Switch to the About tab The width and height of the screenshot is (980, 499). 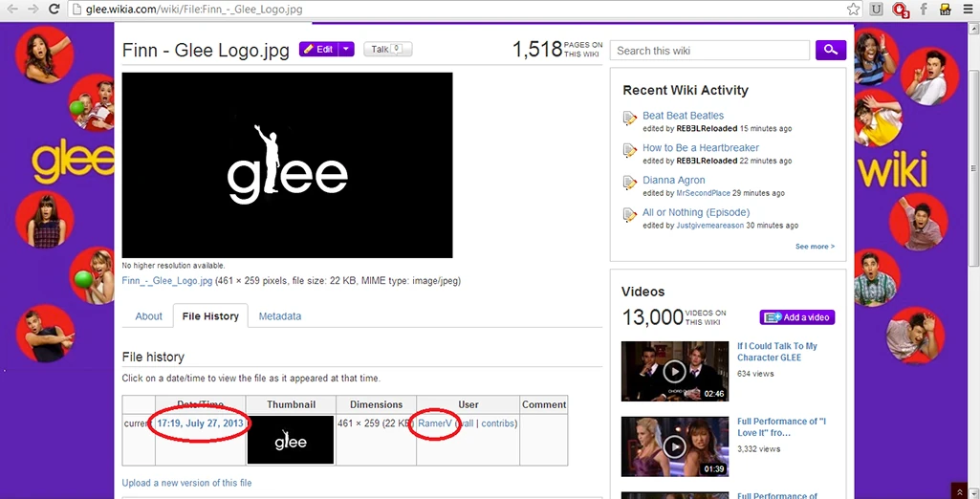[149, 316]
